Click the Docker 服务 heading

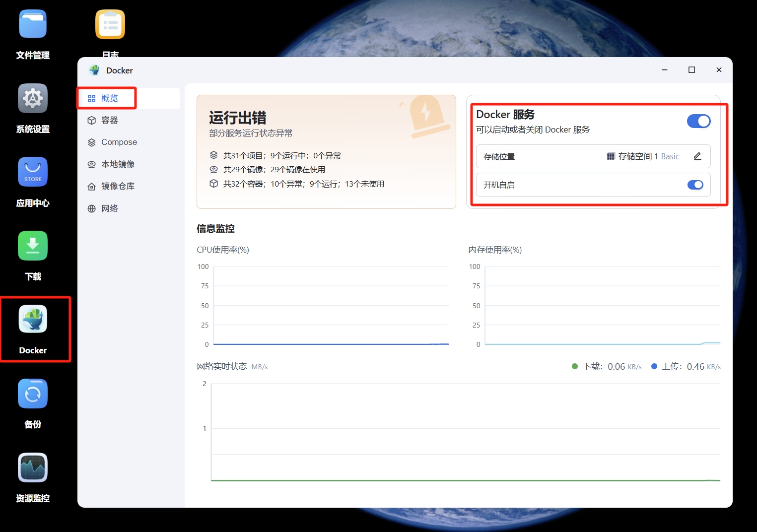[x=505, y=114]
